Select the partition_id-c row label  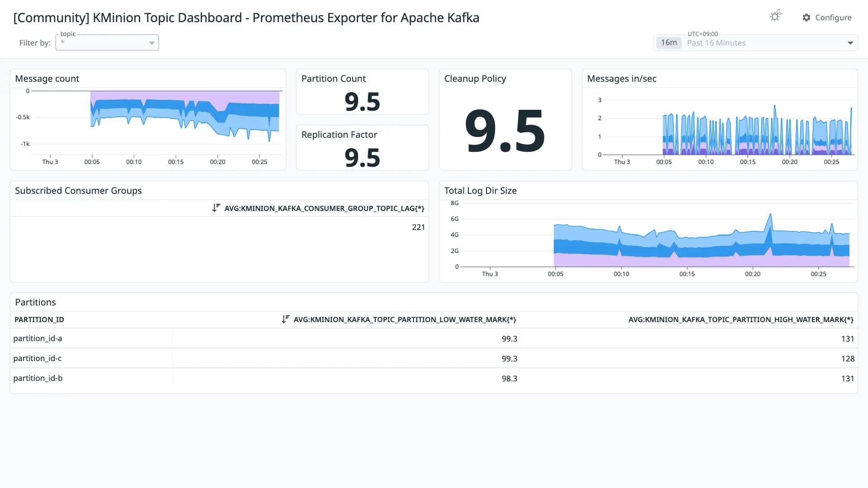[x=37, y=358]
